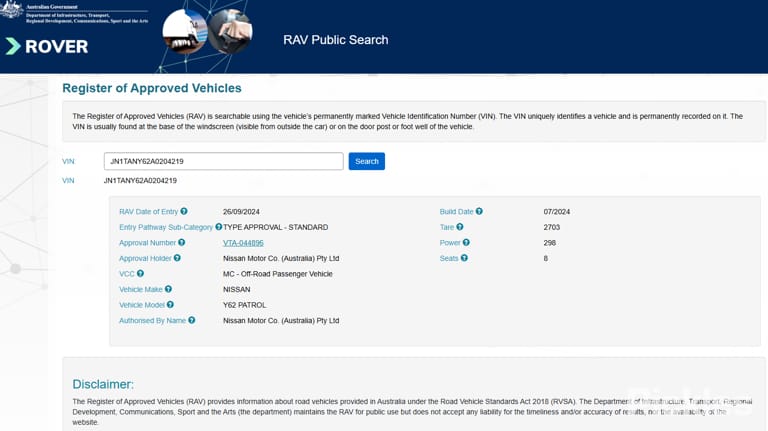This screenshot has height=431, width=768.
Task: Click the tare value 2703
Action: tap(552, 227)
